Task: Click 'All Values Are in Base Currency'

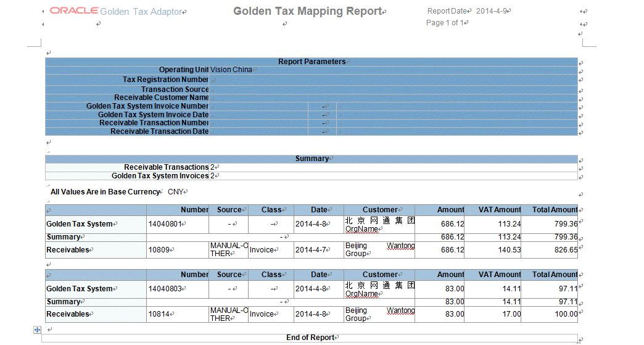Action: tap(105, 192)
